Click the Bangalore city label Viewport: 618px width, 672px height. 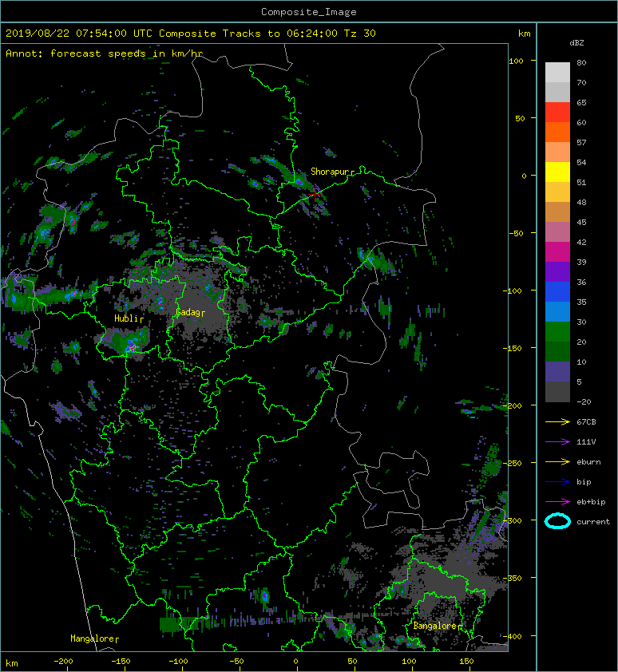[435, 626]
